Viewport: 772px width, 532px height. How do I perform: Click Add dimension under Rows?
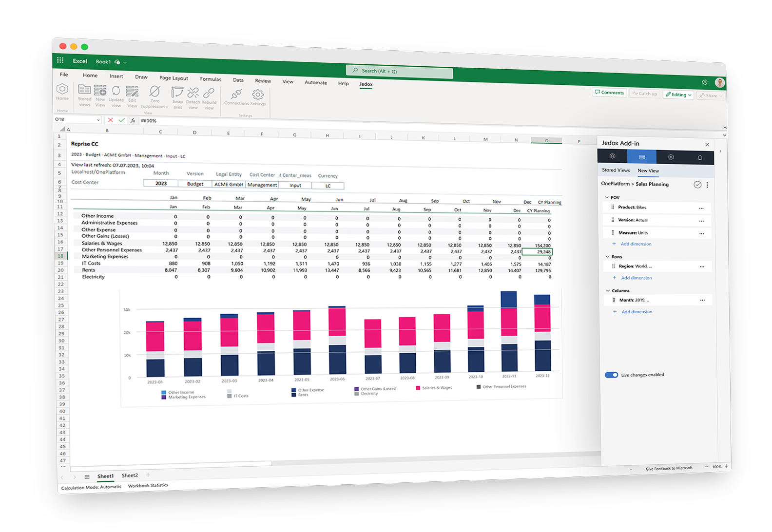tap(636, 278)
